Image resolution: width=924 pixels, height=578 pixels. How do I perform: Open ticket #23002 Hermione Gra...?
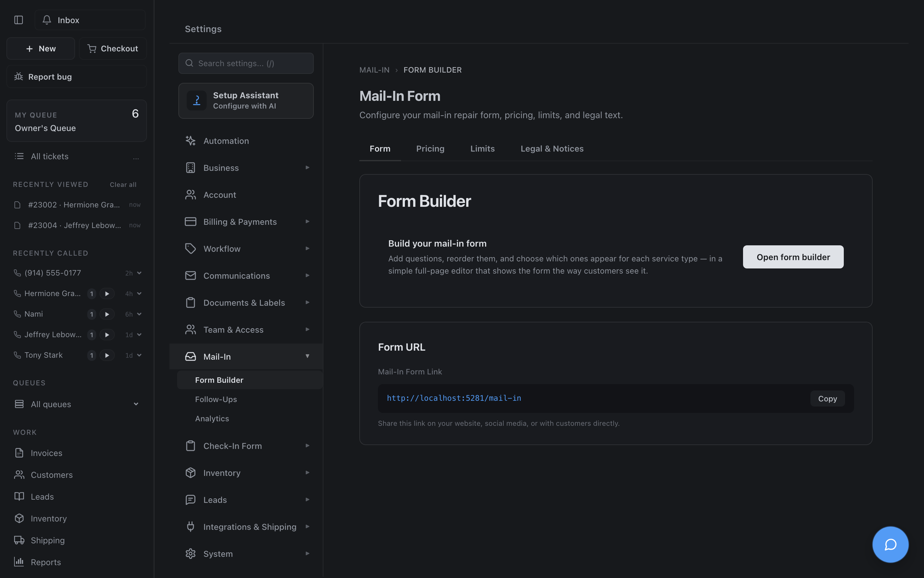tap(77, 205)
